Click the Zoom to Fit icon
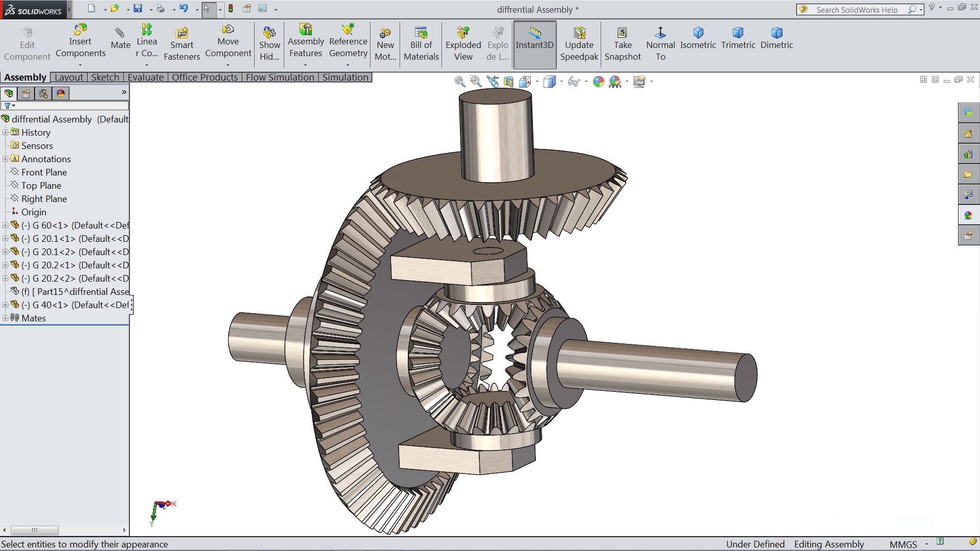Image resolution: width=980 pixels, height=551 pixels. tap(459, 82)
